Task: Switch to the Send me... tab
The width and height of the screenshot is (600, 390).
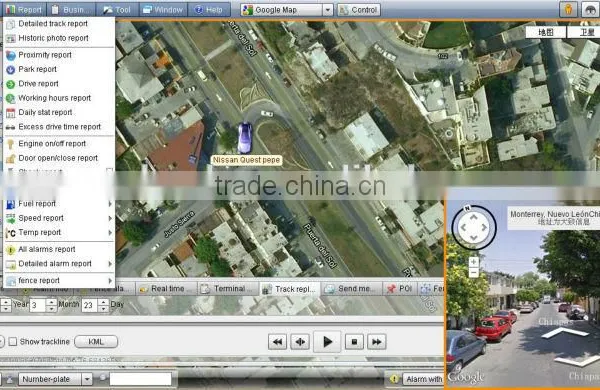Action: tap(352, 289)
